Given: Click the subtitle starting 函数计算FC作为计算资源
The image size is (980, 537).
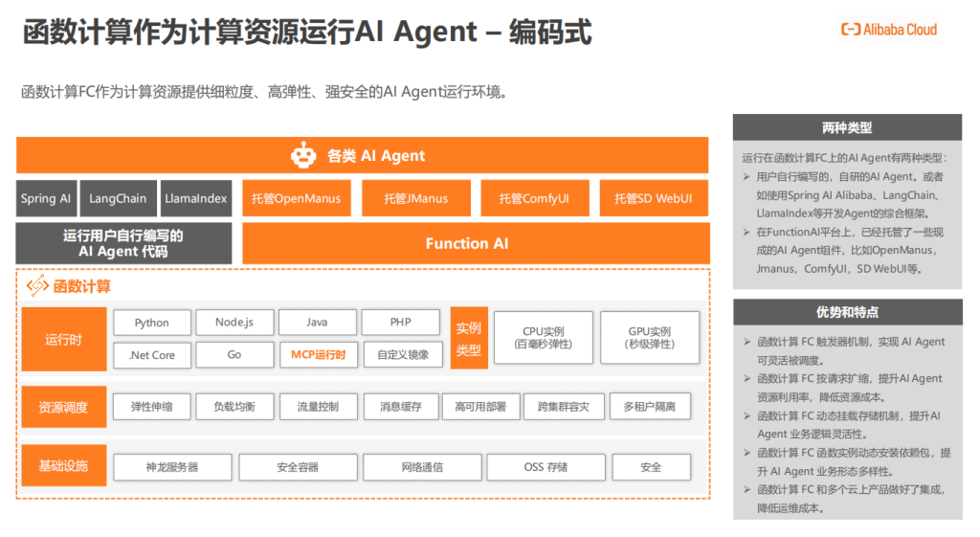Looking at the screenshot, I should [x=264, y=92].
